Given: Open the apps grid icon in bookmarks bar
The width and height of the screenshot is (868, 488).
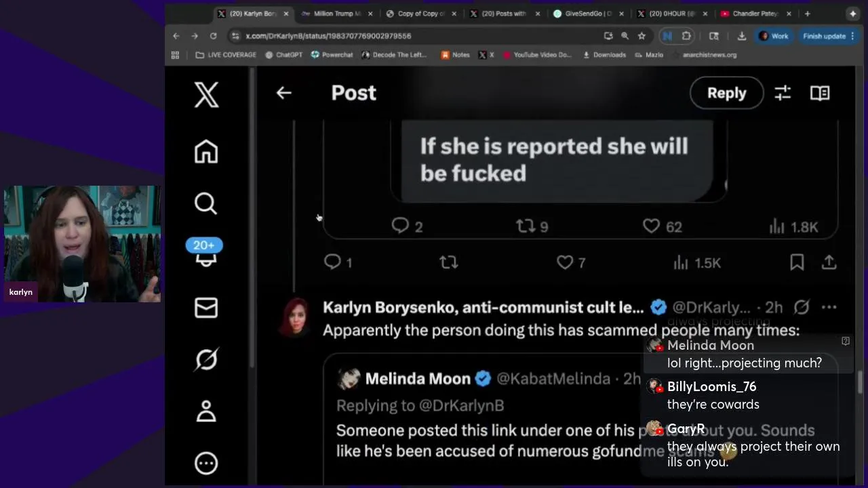Looking at the screenshot, I should (x=175, y=55).
